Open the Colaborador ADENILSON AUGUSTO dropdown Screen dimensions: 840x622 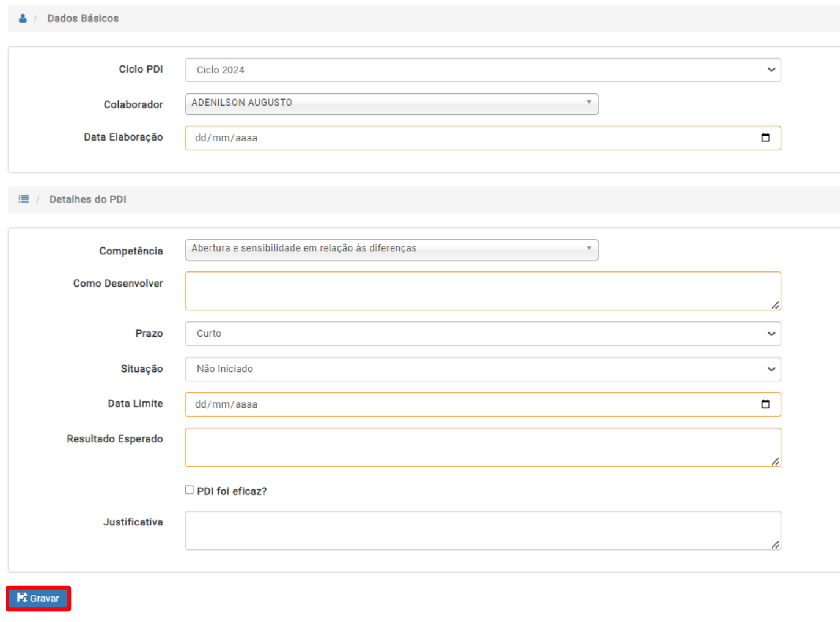click(x=392, y=103)
